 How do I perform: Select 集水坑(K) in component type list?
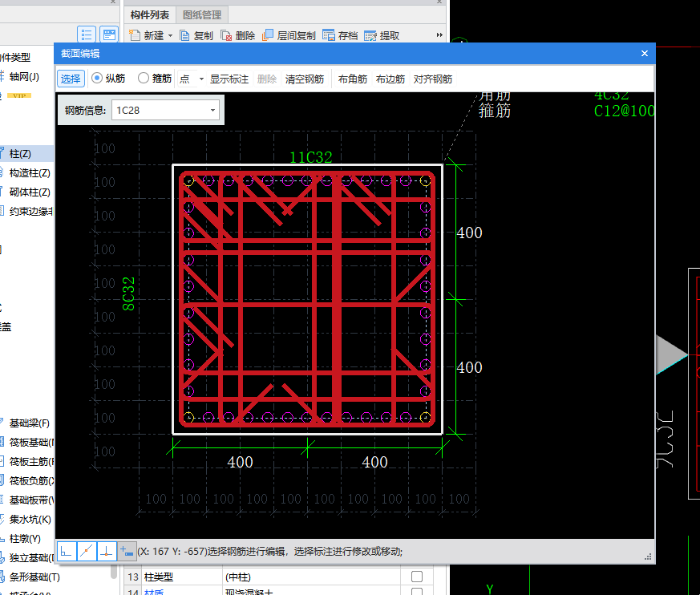[30, 520]
